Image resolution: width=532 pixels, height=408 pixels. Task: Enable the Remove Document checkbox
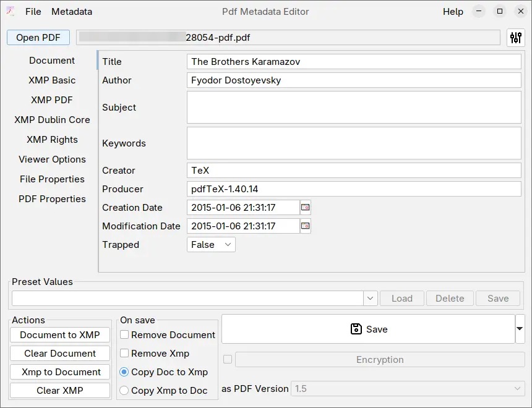tap(123, 334)
